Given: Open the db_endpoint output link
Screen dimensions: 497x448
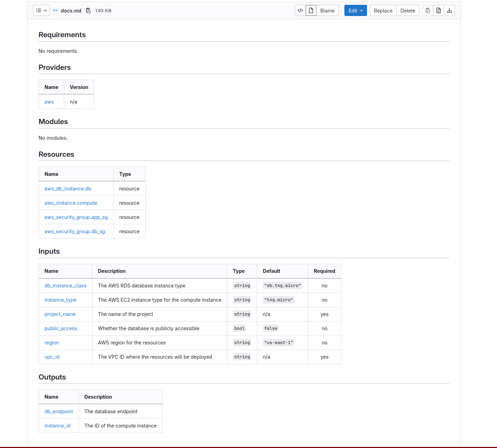Looking at the screenshot, I should [59, 412].
